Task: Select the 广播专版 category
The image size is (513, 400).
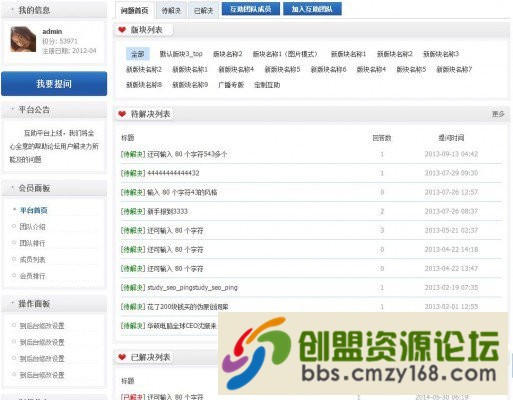Action: point(231,85)
